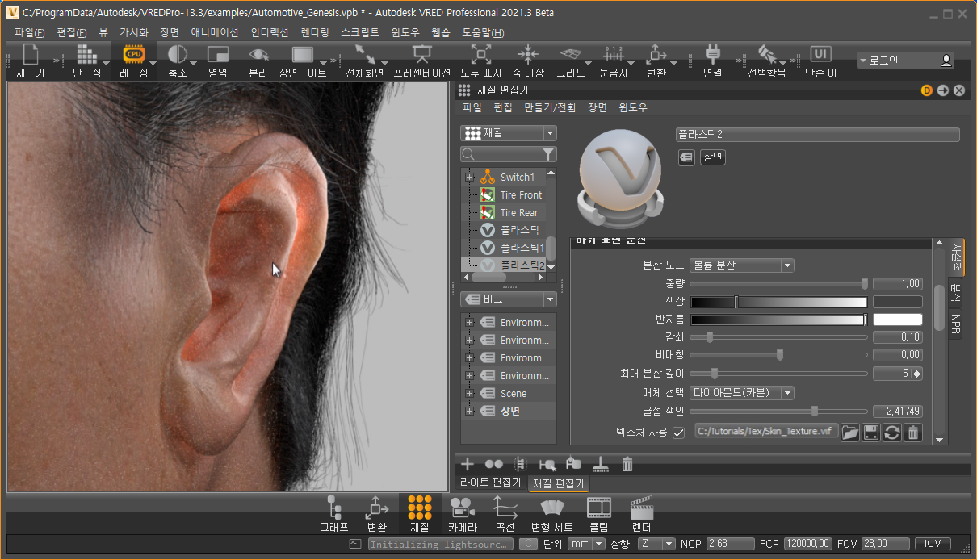Toggle the C button in status bar
Image resolution: width=977 pixels, height=560 pixels.
coord(528,544)
